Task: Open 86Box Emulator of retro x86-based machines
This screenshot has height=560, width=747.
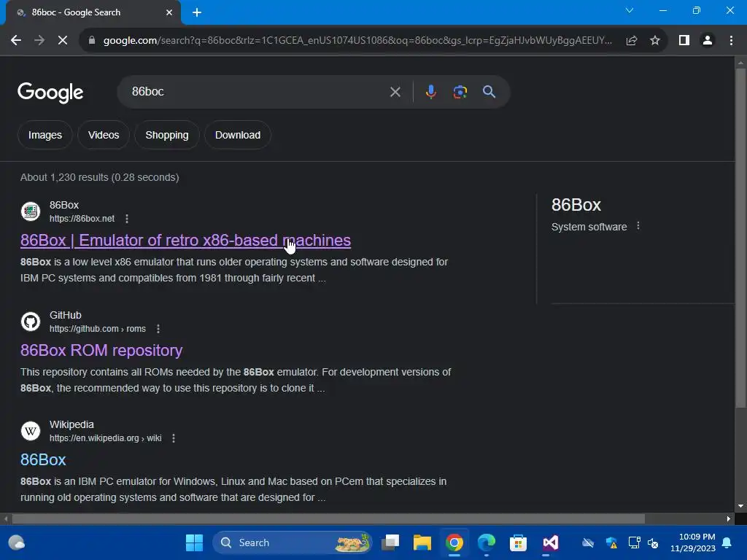Action: coord(185,241)
